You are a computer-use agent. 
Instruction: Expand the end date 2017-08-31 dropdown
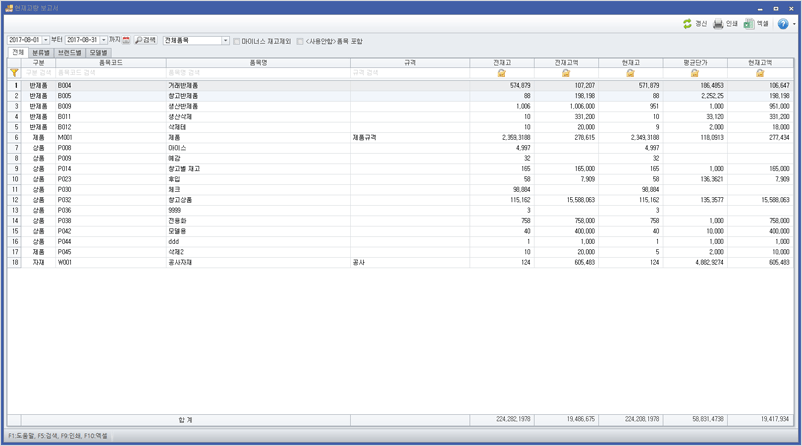point(104,41)
